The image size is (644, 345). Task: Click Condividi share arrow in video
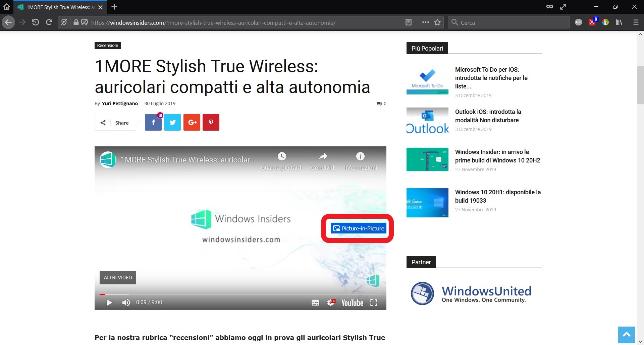(x=323, y=161)
